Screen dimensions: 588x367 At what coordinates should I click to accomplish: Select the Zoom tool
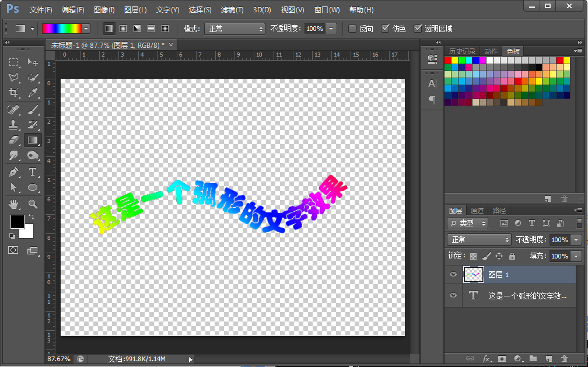coord(33,204)
